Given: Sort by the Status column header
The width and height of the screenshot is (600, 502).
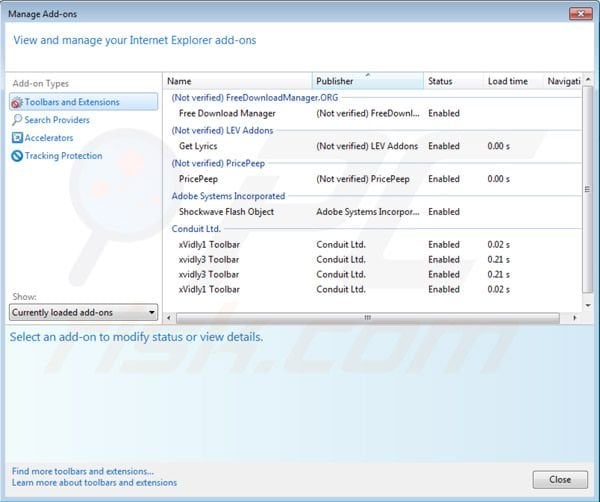Looking at the screenshot, I should pos(453,81).
